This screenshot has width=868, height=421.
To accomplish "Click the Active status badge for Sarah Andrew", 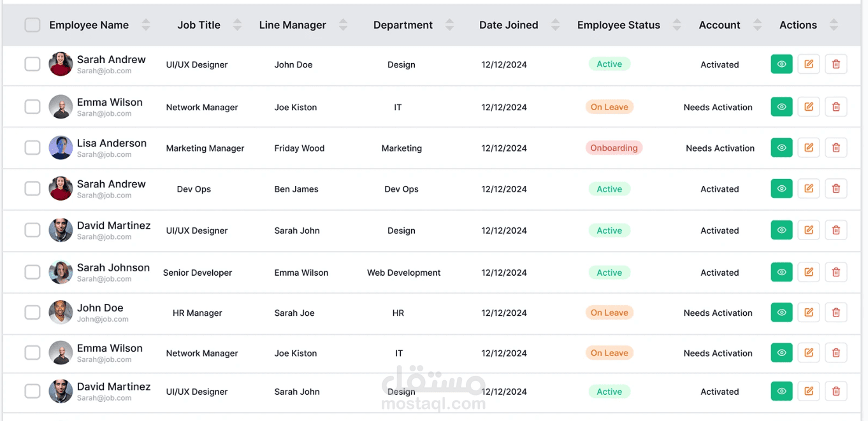I will (x=609, y=64).
